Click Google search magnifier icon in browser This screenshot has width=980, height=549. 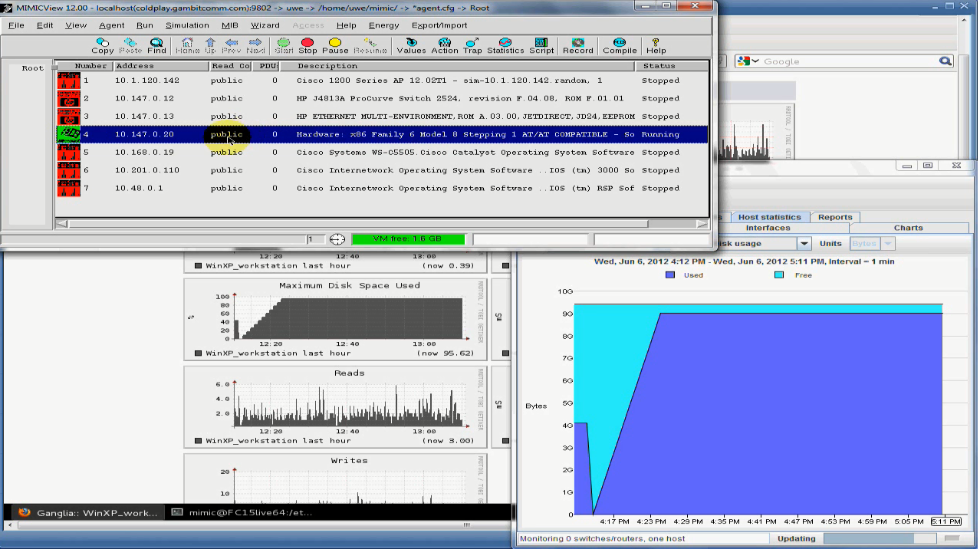[945, 61]
